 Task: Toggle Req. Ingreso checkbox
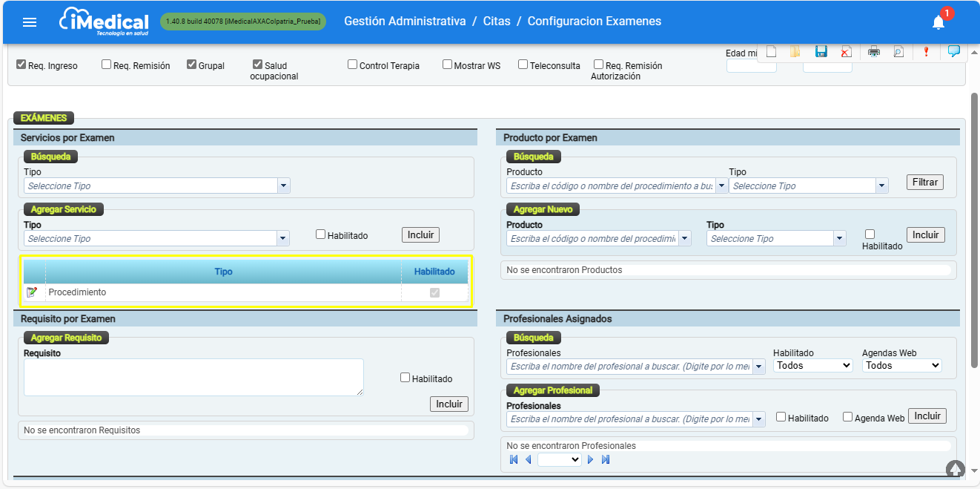(21, 65)
